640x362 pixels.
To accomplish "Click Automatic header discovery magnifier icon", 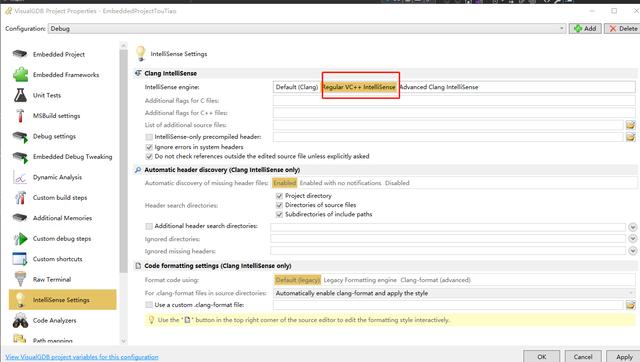I will [x=138, y=170].
